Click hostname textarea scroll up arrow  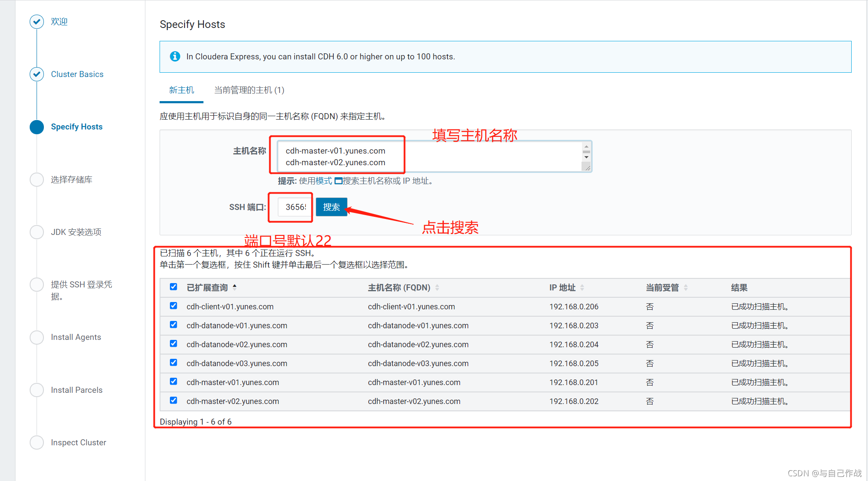click(586, 147)
